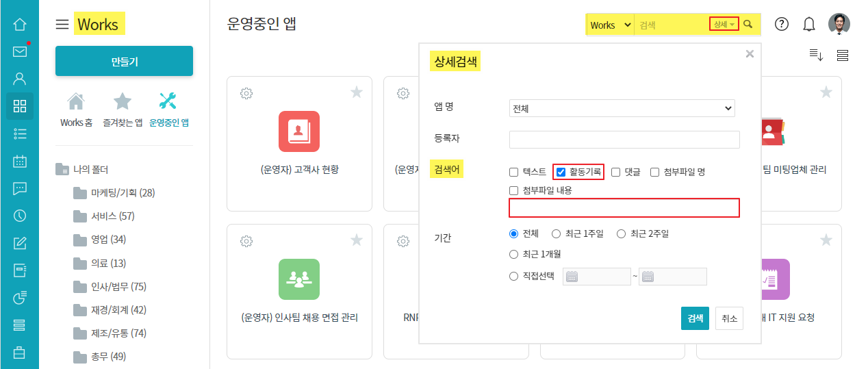Screen dimensions: 868x369
Task: Open mail icon in left sidebar
Action: (19, 51)
